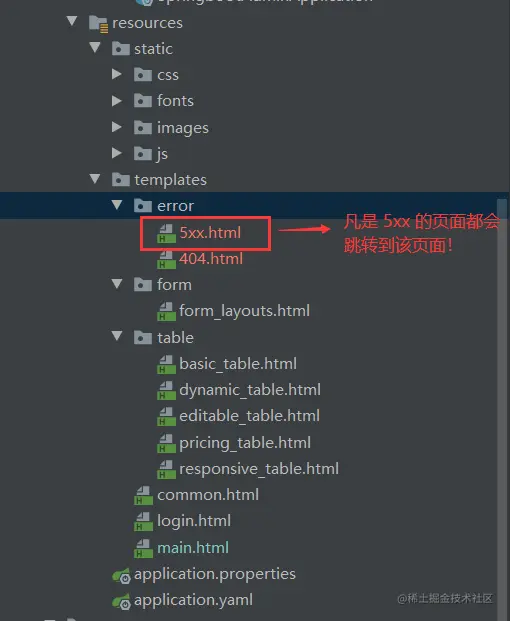Image resolution: width=510 pixels, height=621 pixels.
Task: Click the images folder icon
Action: [143, 128]
